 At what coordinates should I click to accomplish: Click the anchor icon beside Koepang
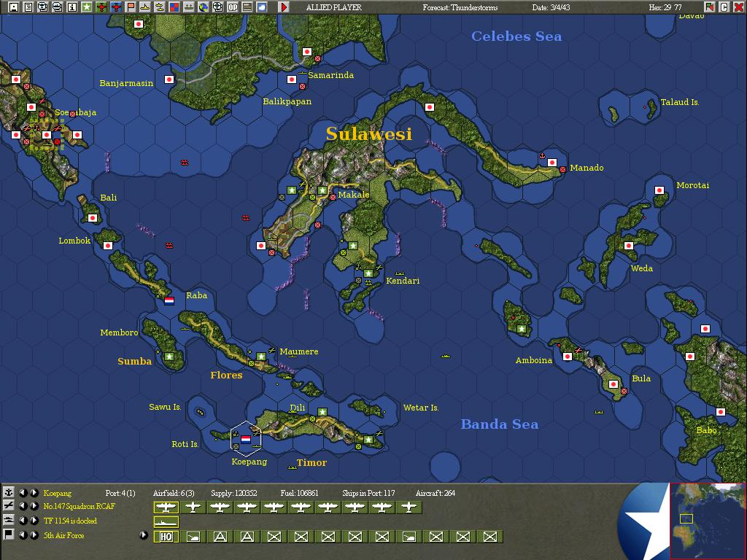[8, 492]
